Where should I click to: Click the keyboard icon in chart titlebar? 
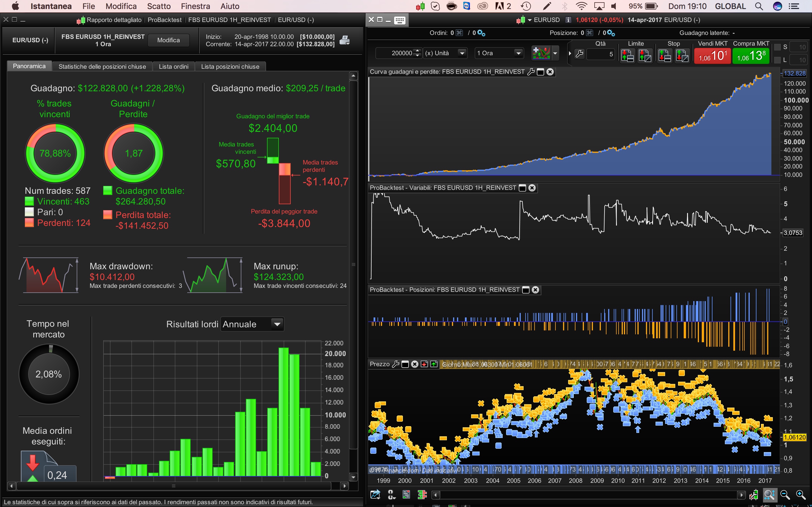399,20
